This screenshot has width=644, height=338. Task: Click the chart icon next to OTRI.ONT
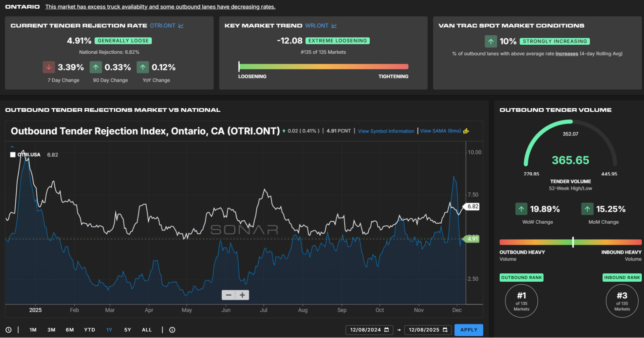(181, 26)
